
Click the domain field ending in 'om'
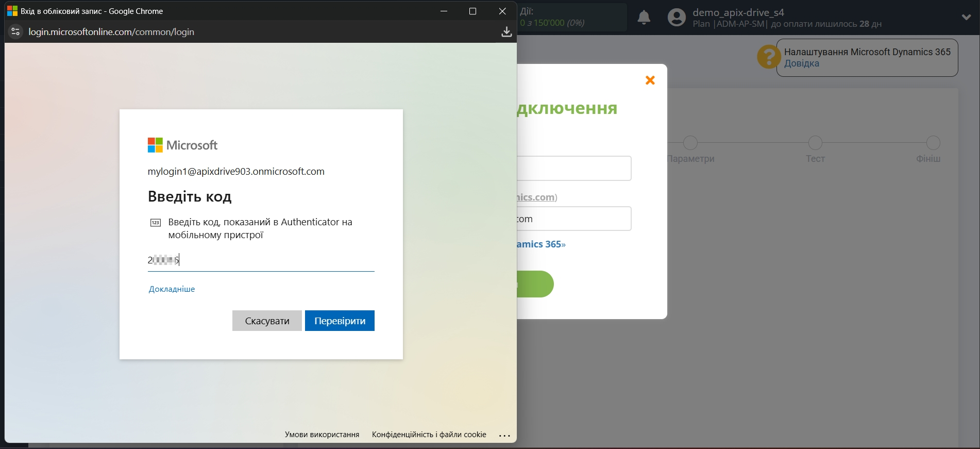(574, 219)
